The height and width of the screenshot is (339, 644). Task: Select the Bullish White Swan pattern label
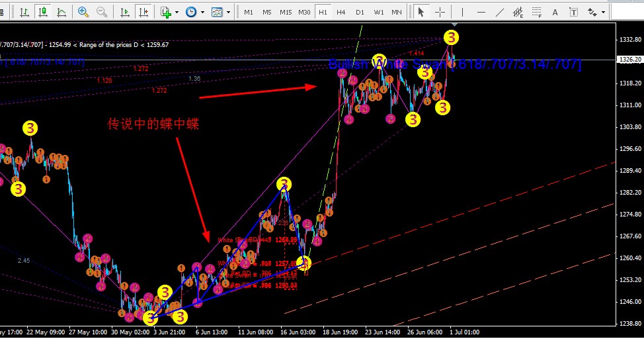[455, 64]
